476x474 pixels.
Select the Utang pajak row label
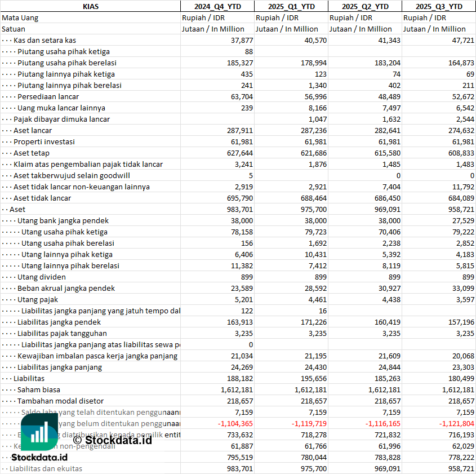point(38,299)
